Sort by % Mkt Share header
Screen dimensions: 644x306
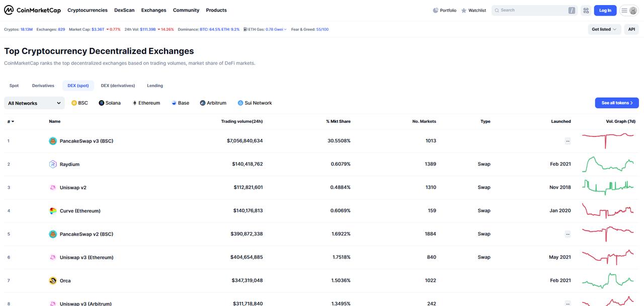(338, 121)
